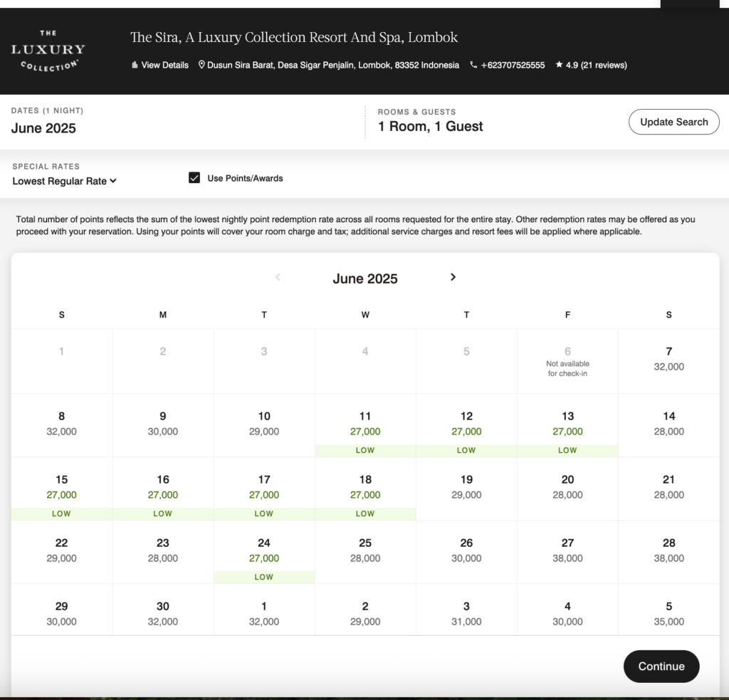Viewport: 729px width, 700px height.
Task: Click the LOW label under June 11
Action: click(365, 450)
